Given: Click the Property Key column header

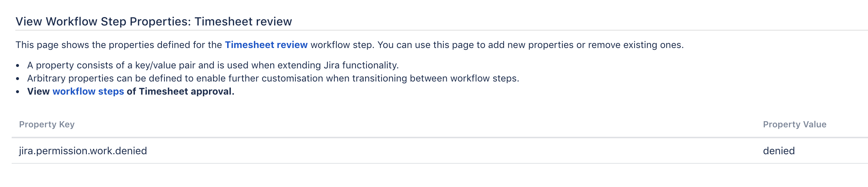Looking at the screenshot, I should tap(47, 124).
